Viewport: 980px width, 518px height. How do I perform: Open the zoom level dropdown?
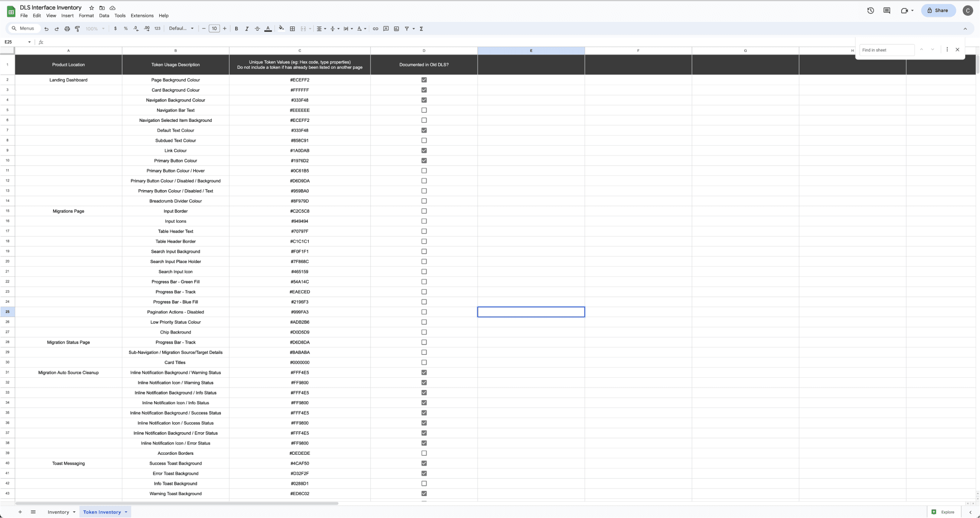coord(95,29)
